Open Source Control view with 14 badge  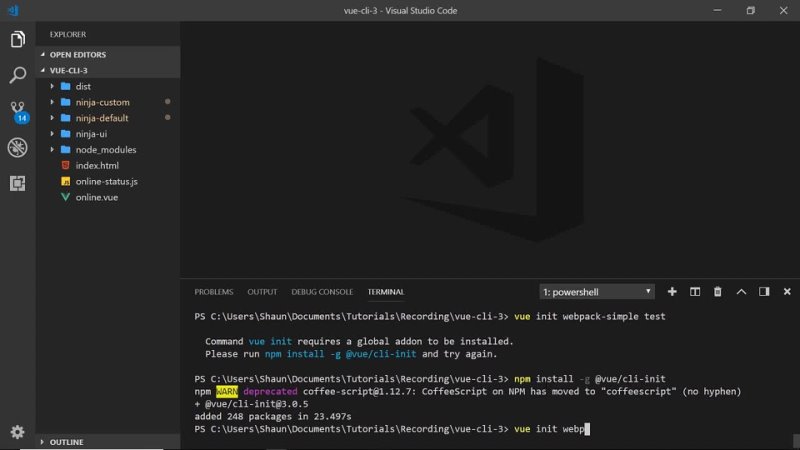point(18,111)
